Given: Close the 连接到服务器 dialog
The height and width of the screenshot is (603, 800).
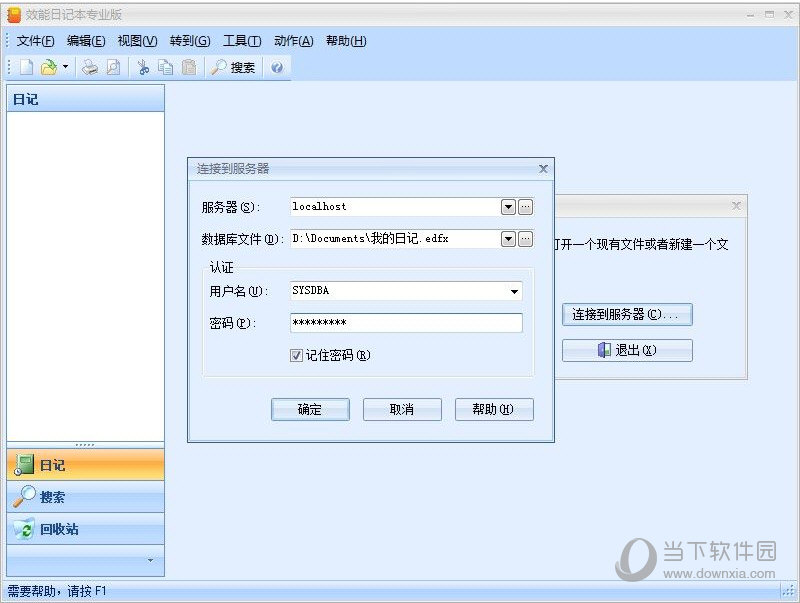Looking at the screenshot, I should 543,169.
